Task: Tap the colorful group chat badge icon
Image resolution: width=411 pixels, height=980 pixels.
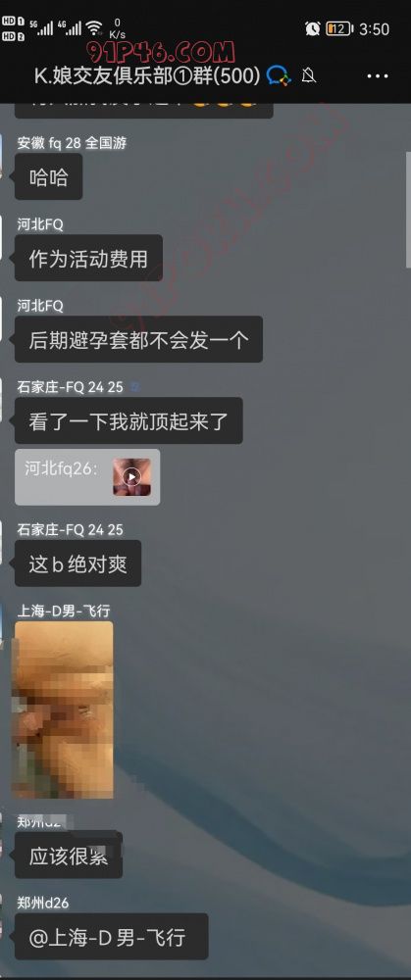Action: [279, 76]
